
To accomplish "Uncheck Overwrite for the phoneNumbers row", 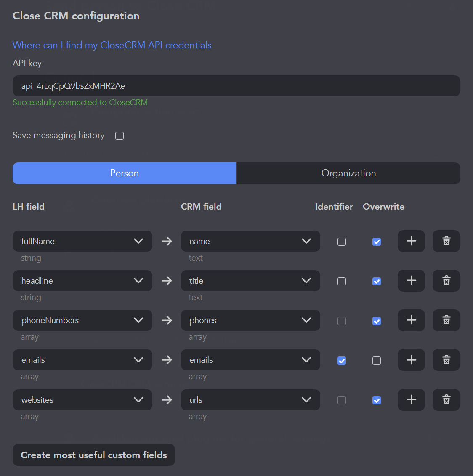I will 377,321.
